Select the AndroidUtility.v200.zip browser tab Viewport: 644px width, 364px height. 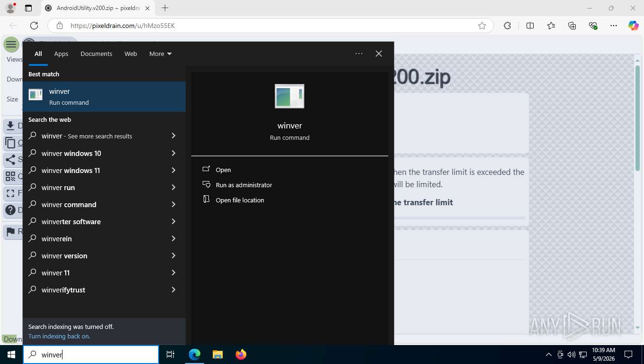[98, 8]
